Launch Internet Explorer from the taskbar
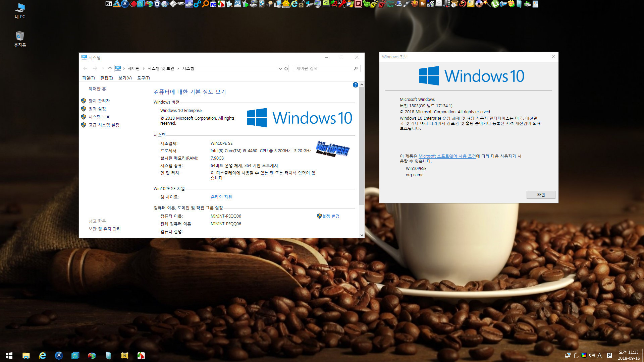This screenshot has height=362, width=644. [x=43, y=355]
